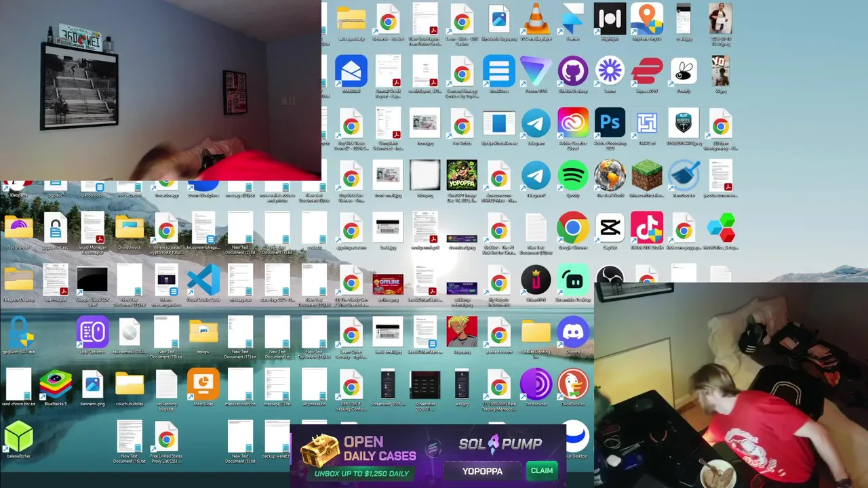This screenshot has width=868, height=488.
Task: Select the bannerrr.png image file
Action: point(92,385)
